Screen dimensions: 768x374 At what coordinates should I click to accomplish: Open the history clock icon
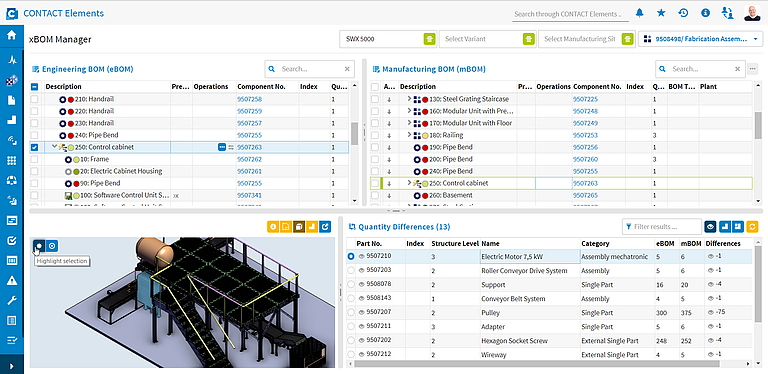(x=683, y=13)
